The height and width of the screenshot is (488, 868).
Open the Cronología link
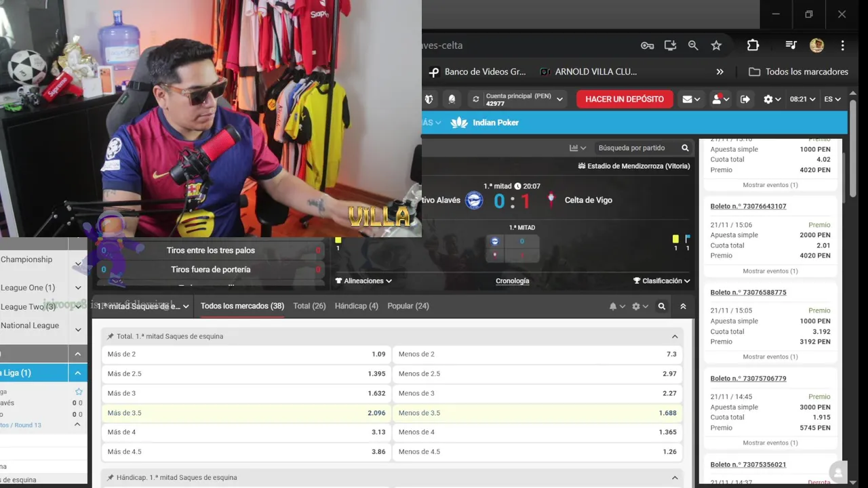click(512, 281)
